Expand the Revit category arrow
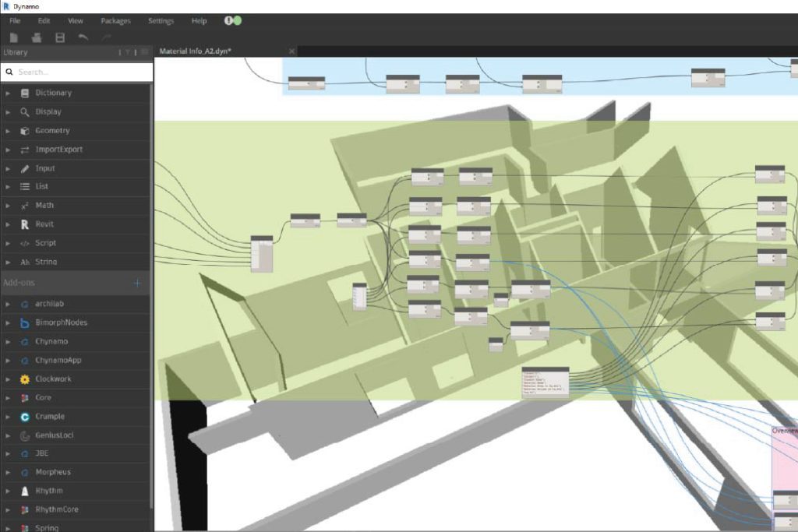The width and height of the screenshot is (798, 532). 9,224
